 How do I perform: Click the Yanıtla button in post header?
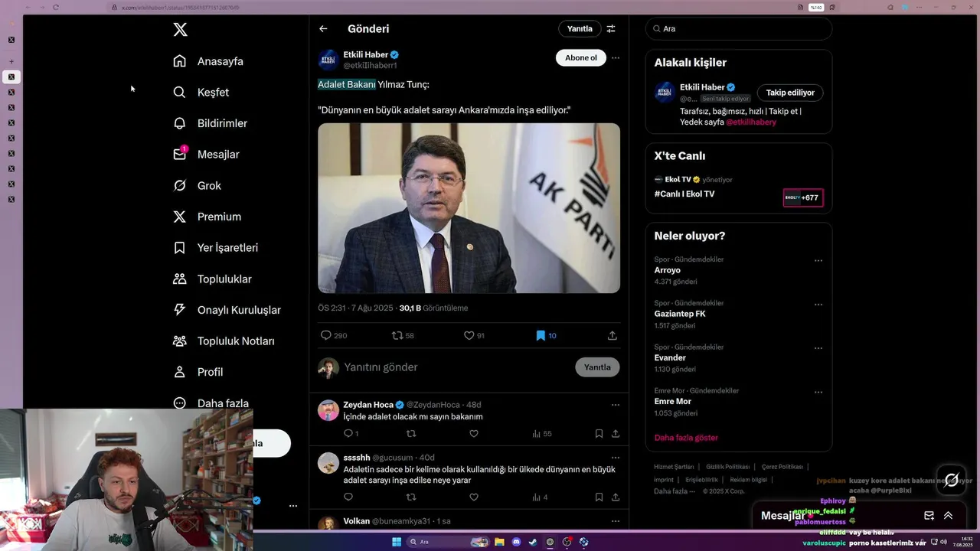(x=580, y=29)
